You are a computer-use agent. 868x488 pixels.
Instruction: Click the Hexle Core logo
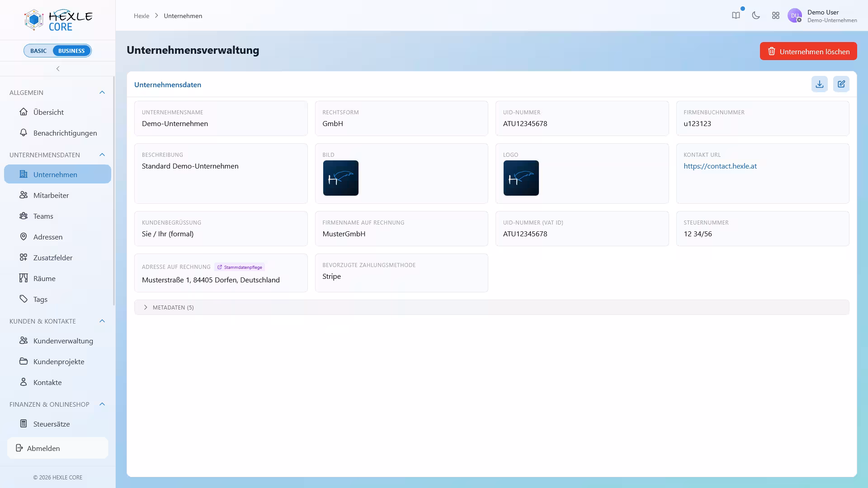58,20
